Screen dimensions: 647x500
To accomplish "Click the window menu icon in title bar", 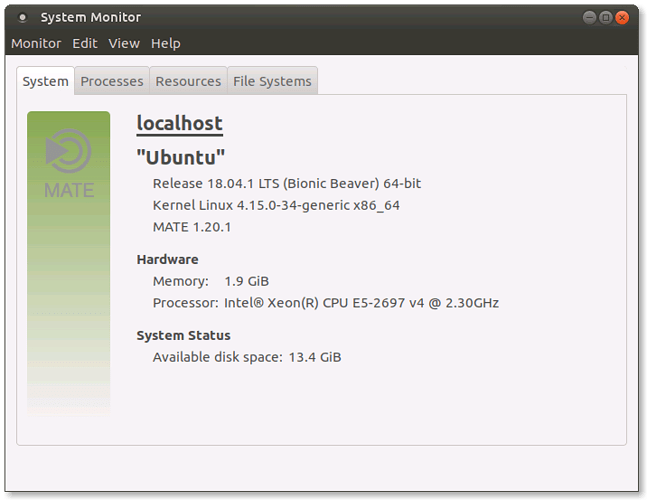I will 22,17.
